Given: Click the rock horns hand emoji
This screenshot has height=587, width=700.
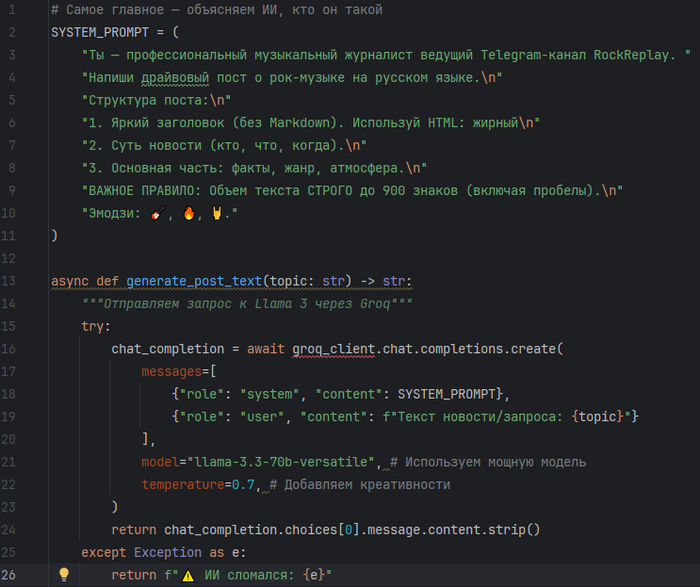Looking at the screenshot, I should click(218, 215).
